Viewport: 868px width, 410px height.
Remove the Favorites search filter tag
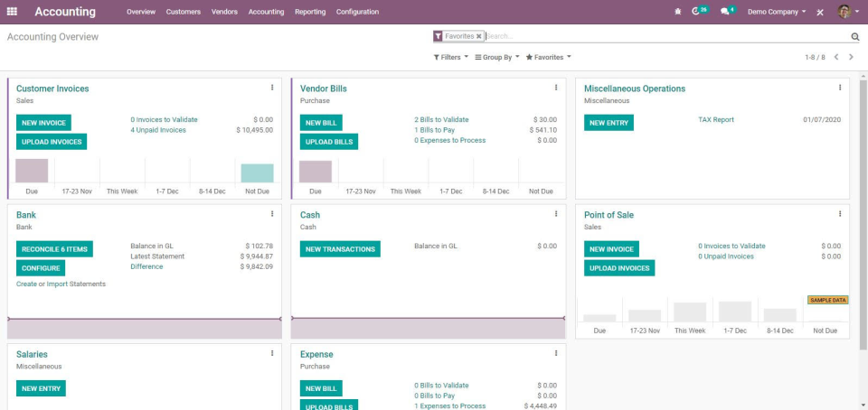click(x=478, y=36)
